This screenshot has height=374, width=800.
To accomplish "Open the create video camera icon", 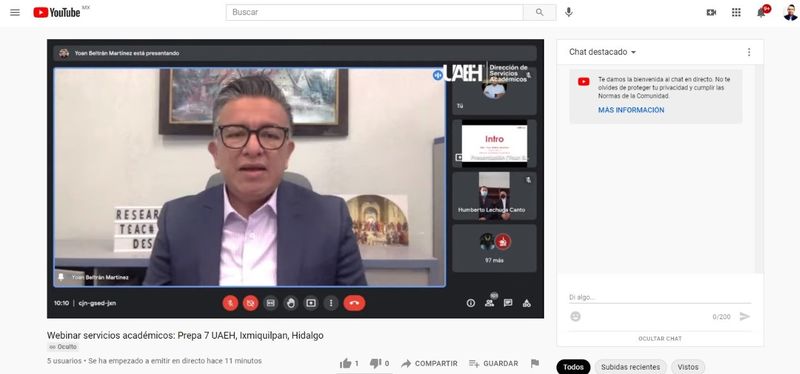I will pyautogui.click(x=711, y=12).
